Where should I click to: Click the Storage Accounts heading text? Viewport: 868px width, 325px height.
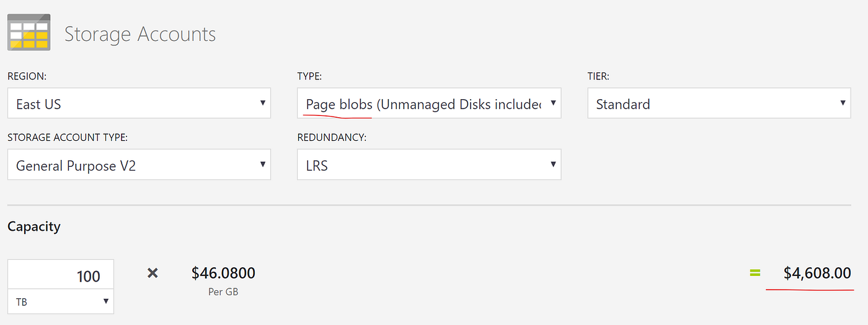[x=140, y=34]
